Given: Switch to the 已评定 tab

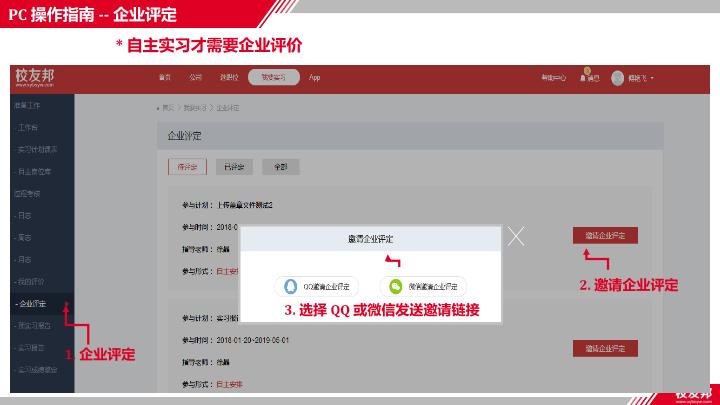Looking at the screenshot, I should point(235,166).
